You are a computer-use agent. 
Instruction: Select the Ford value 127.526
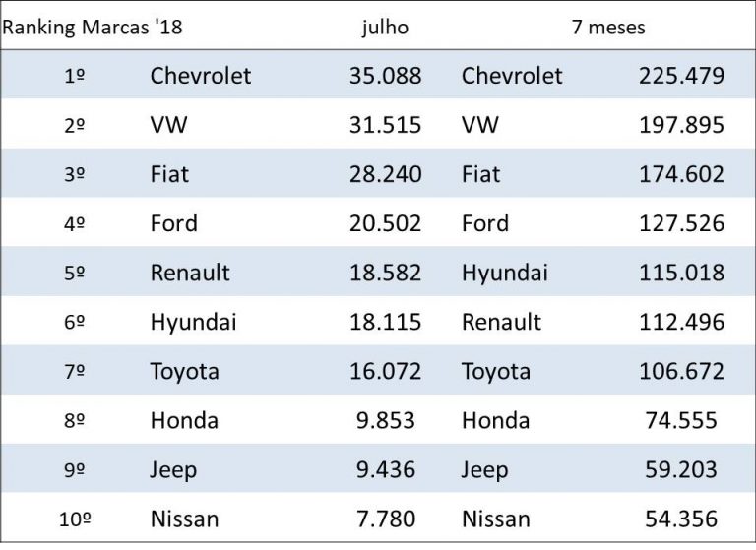681,223
